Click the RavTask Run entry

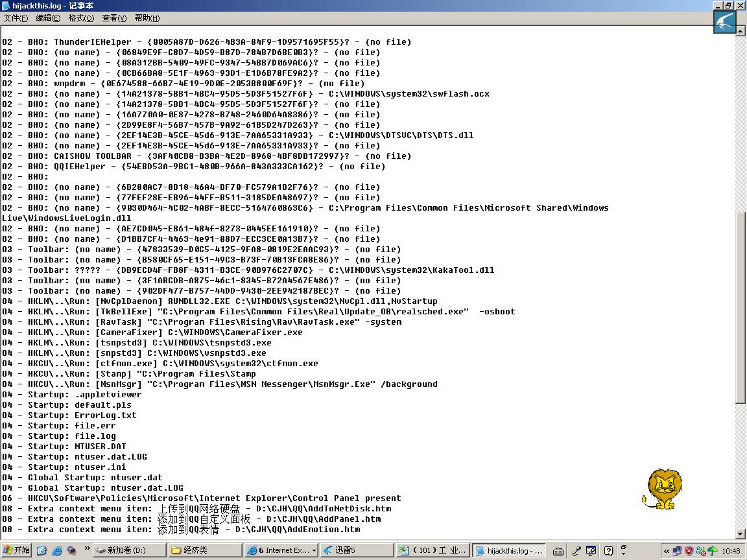click(x=202, y=322)
